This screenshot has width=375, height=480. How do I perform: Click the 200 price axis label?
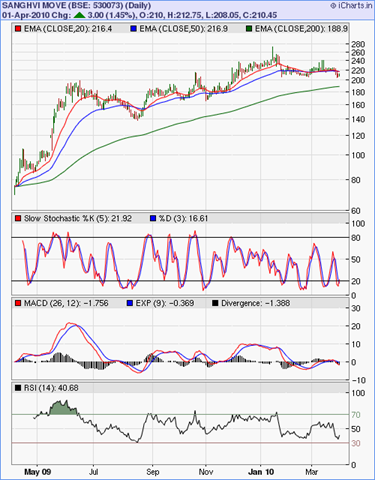pyautogui.click(x=358, y=80)
